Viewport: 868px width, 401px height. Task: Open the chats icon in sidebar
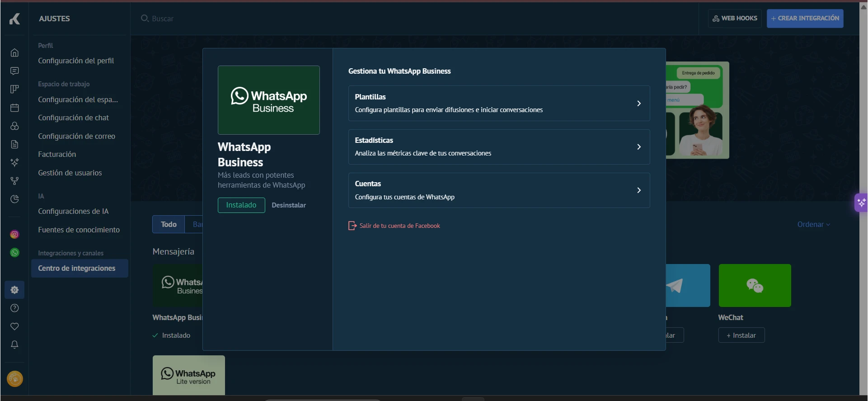(14, 71)
